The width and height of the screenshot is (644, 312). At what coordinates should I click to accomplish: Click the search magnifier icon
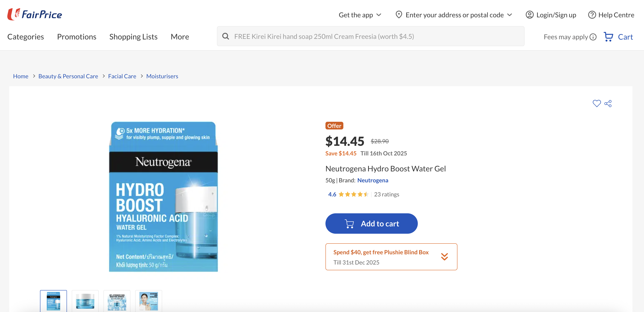(x=226, y=36)
